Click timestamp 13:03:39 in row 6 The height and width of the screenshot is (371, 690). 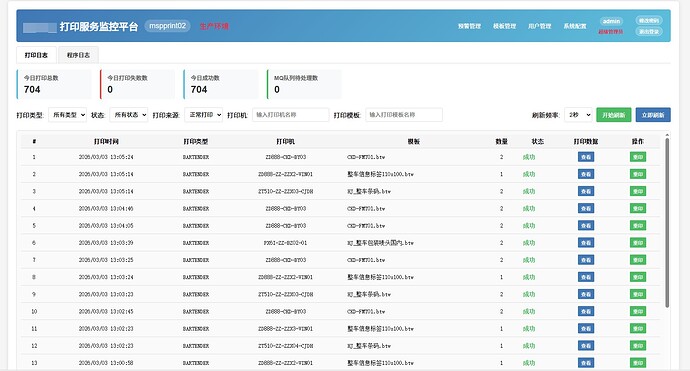pyautogui.click(x=106, y=243)
